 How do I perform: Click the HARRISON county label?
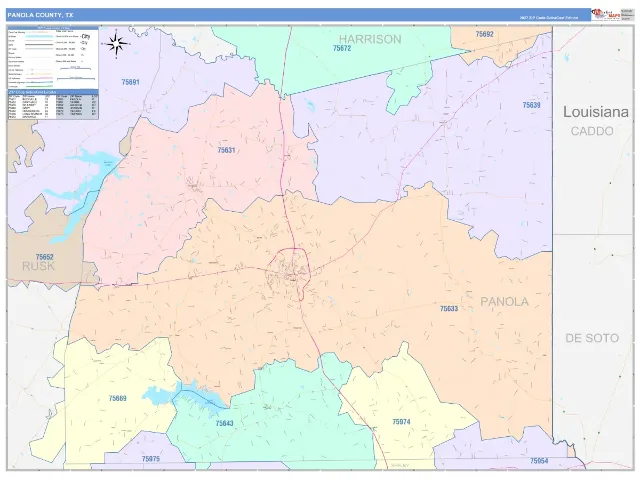[x=370, y=39]
